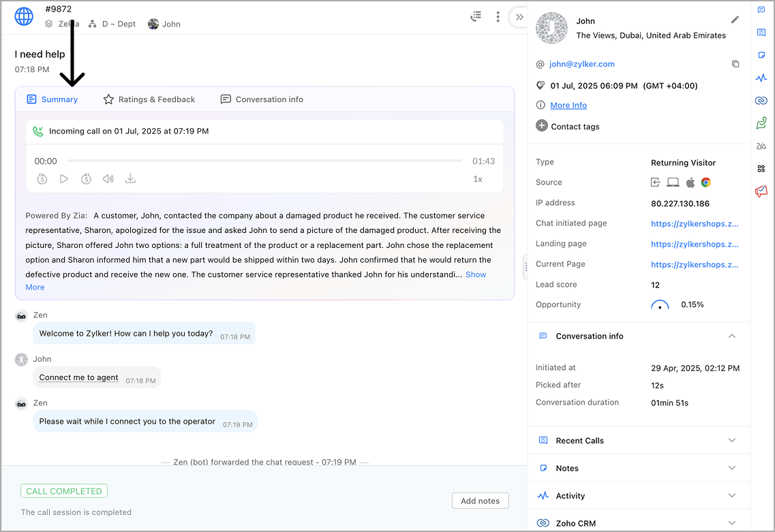Screen dimensions: 775x532
Task: Switch to Ratings & Feedback tab
Action: pyautogui.click(x=149, y=99)
